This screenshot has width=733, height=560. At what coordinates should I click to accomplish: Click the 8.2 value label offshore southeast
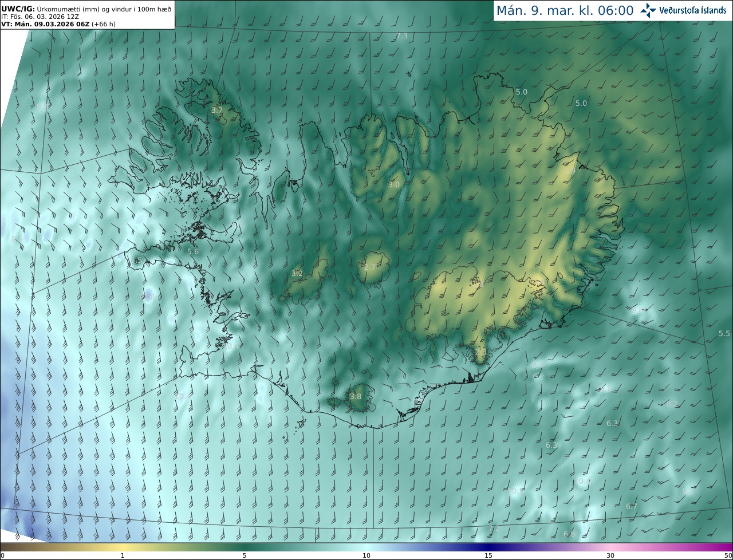[x=672, y=404]
